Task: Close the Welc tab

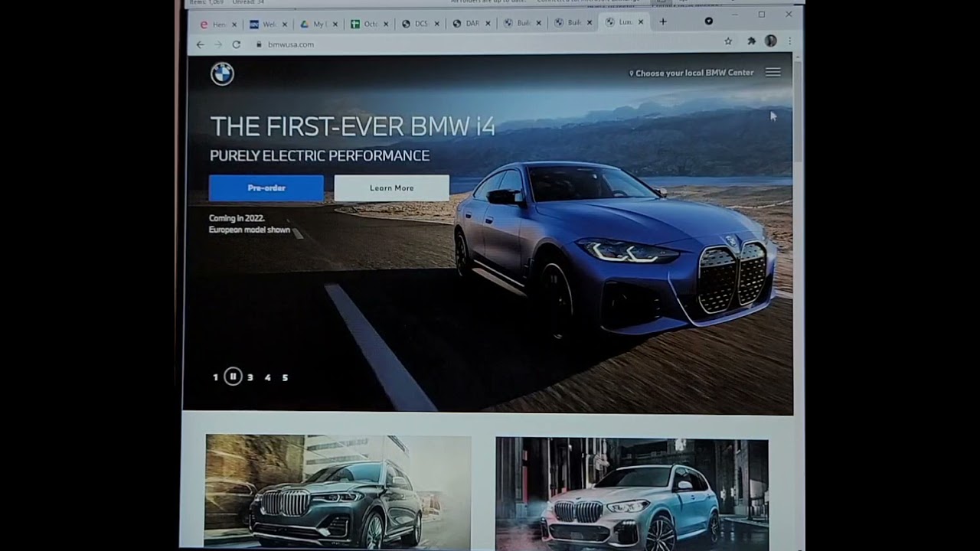Action: 284,24
